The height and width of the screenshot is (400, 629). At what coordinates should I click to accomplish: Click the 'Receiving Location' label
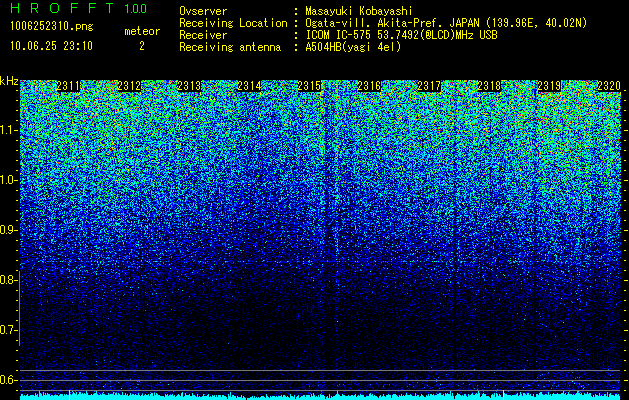(233, 23)
